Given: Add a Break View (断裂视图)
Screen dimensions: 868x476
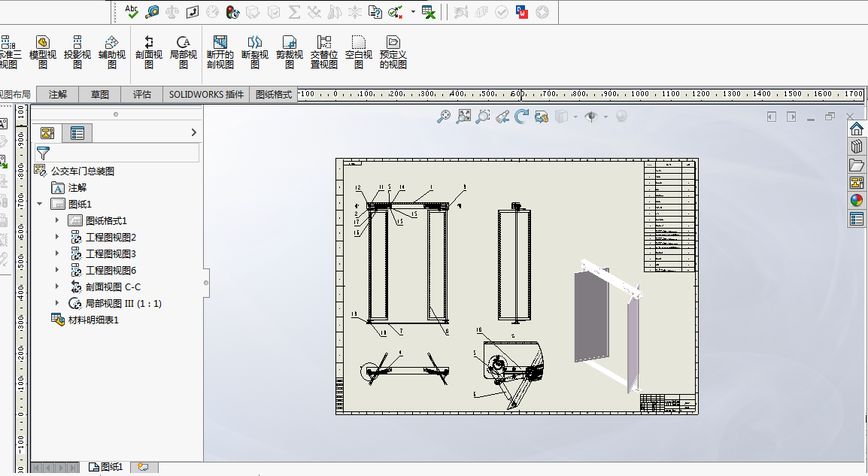Looking at the screenshot, I should 255,52.
